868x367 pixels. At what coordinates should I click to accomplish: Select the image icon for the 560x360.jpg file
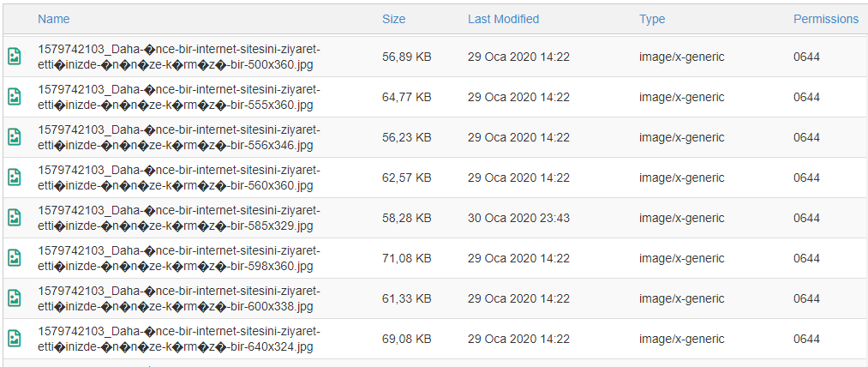(15, 177)
